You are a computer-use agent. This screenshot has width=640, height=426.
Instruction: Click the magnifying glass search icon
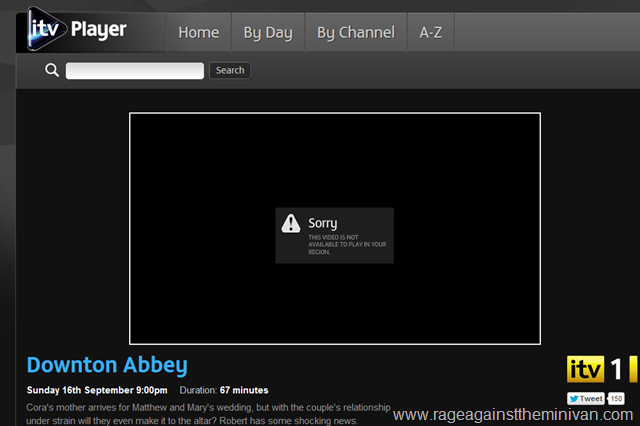[52, 70]
